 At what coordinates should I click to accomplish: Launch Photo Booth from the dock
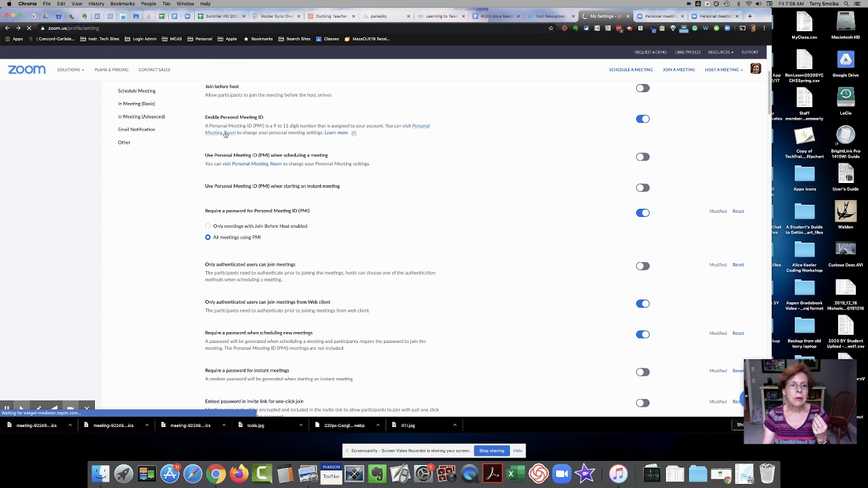(446, 473)
